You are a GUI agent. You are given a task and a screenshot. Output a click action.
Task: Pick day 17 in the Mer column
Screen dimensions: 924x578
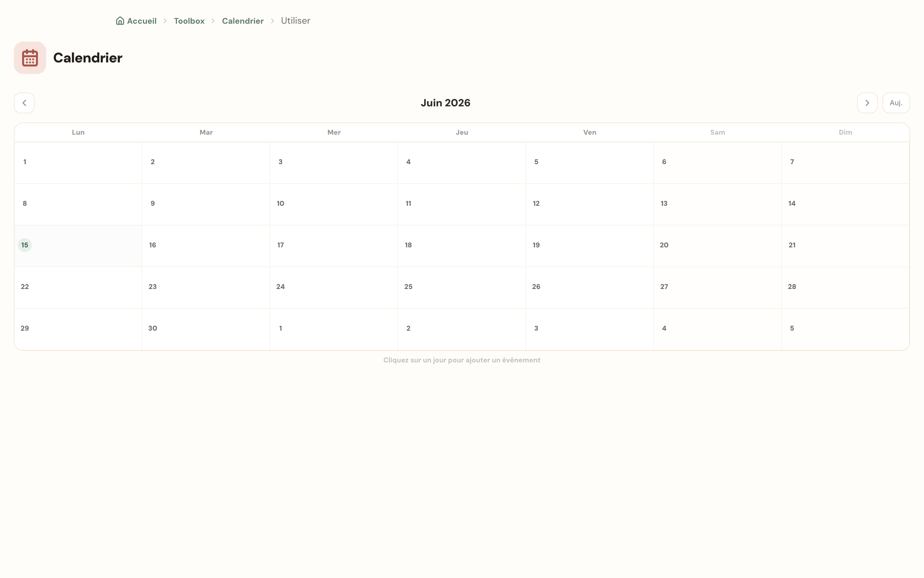click(x=334, y=246)
